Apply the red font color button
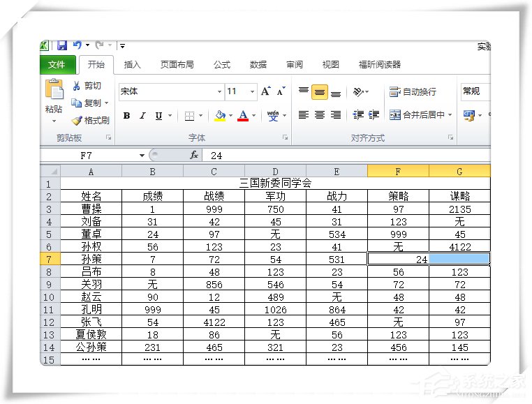The width and height of the screenshot is (532, 404). click(243, 116)
